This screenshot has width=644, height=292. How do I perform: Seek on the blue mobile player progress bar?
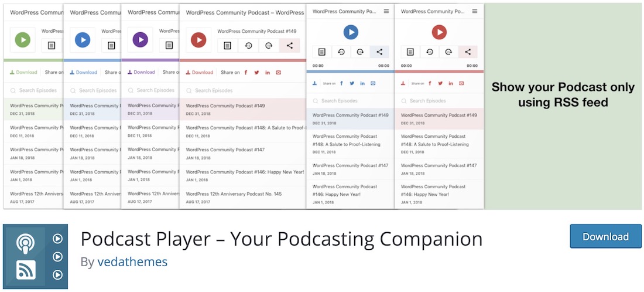pos(351,72)
